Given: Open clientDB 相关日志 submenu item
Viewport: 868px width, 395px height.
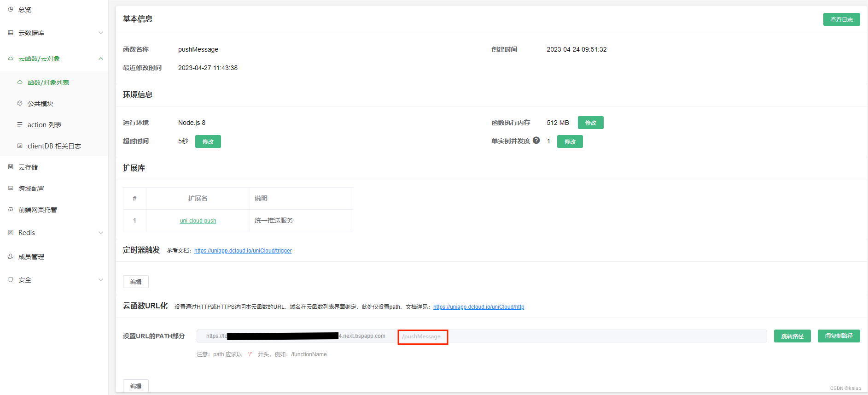Looking at the screenshot, I should [x=54, y=146].
